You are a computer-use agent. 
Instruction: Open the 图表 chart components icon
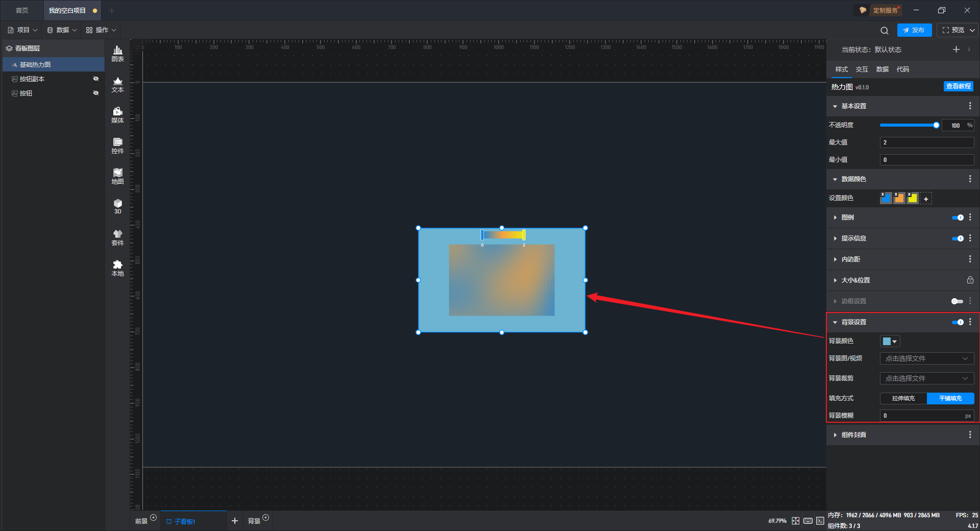(x=117, y=54)
